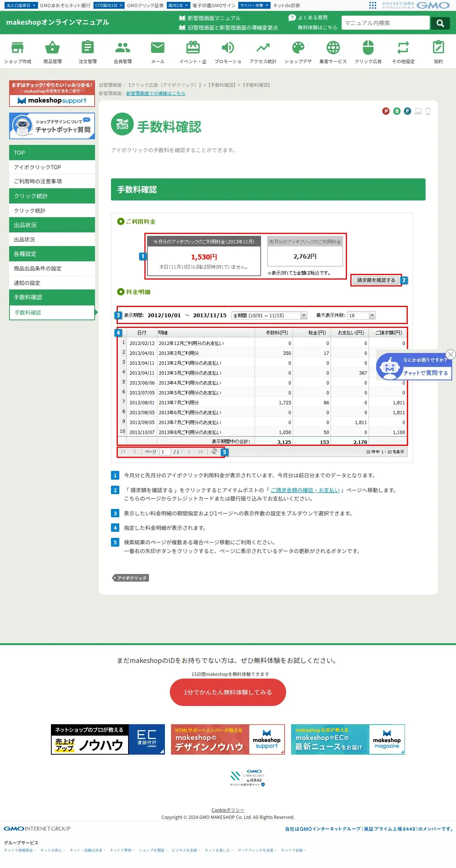Open the ご請求金額の確認・お支払い link

click(x=305, y=490)
